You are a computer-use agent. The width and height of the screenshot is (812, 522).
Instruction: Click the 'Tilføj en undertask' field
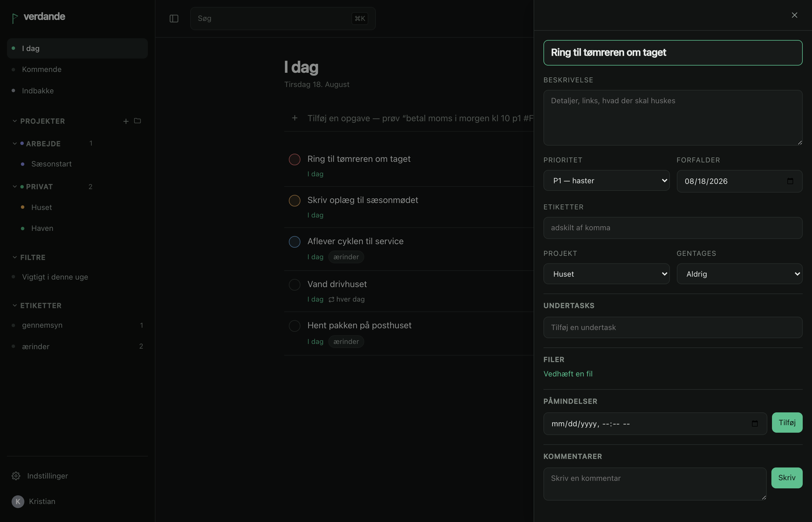tap(673, 327)
